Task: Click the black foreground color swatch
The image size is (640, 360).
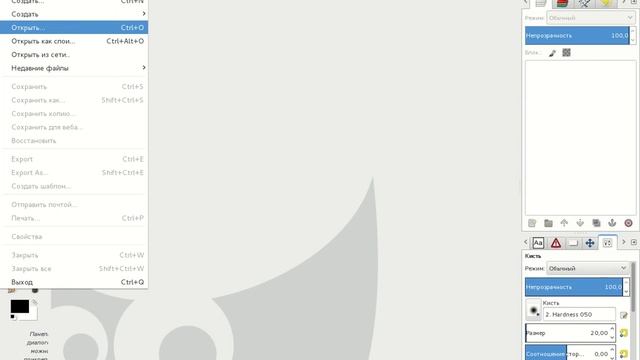Action: [20, 306]
